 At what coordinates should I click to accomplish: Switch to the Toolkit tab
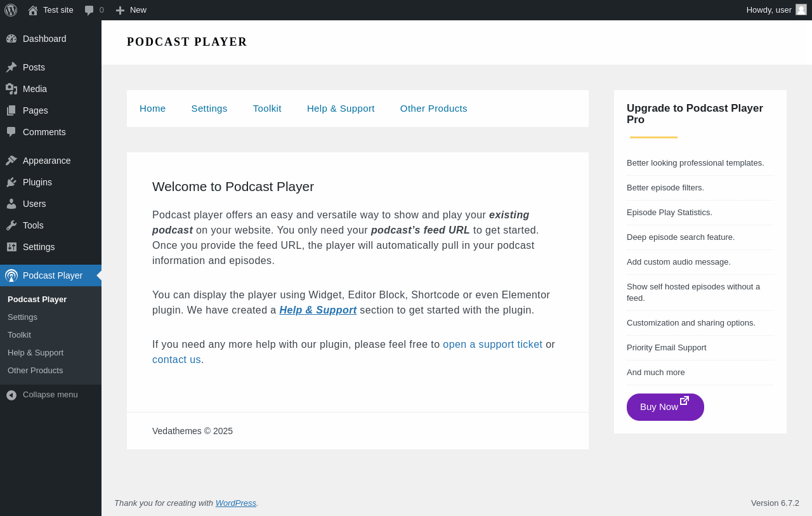point(267,109)
